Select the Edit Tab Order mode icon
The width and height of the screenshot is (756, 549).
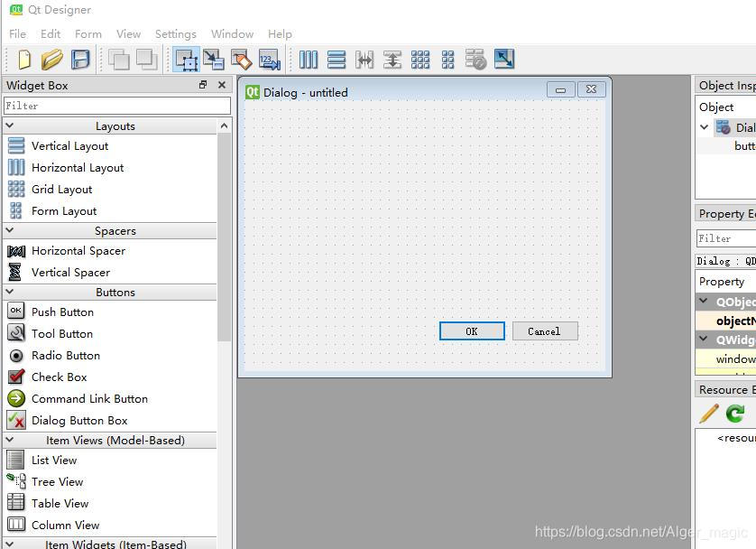(270, 60)
